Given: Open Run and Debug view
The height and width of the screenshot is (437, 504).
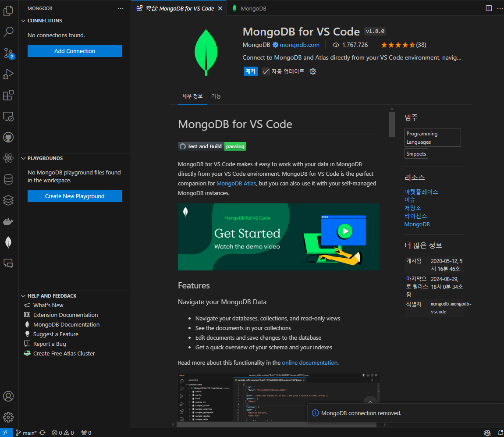Looking at the screenshot, I should coord(8,74).
